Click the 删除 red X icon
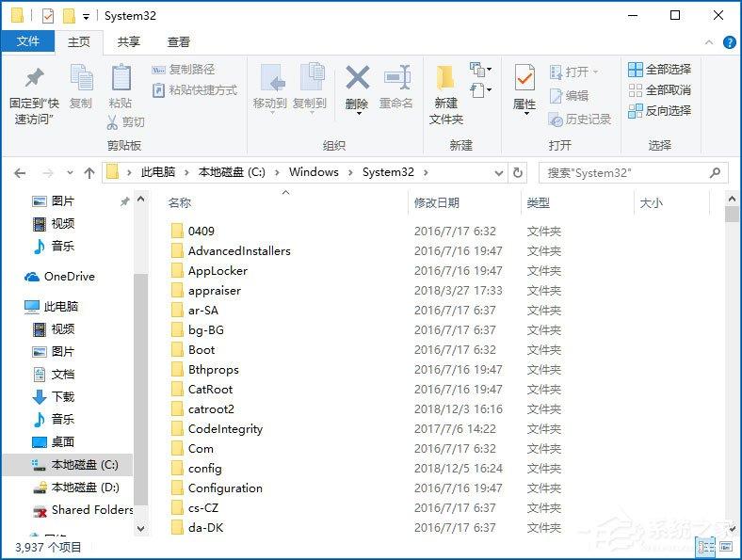The height and width of the screenshot is (560, 742). coord(357,77)
